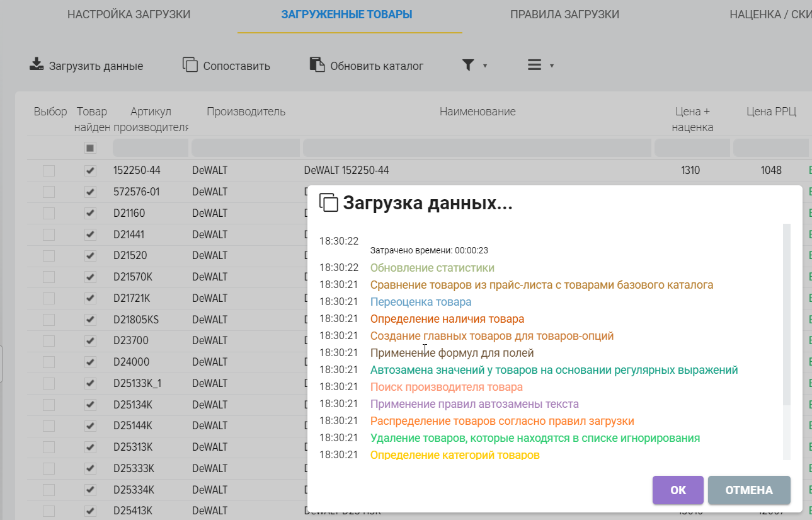Click log entry Определение категорий товаров
812x520 pixels.
coord(455,455)
